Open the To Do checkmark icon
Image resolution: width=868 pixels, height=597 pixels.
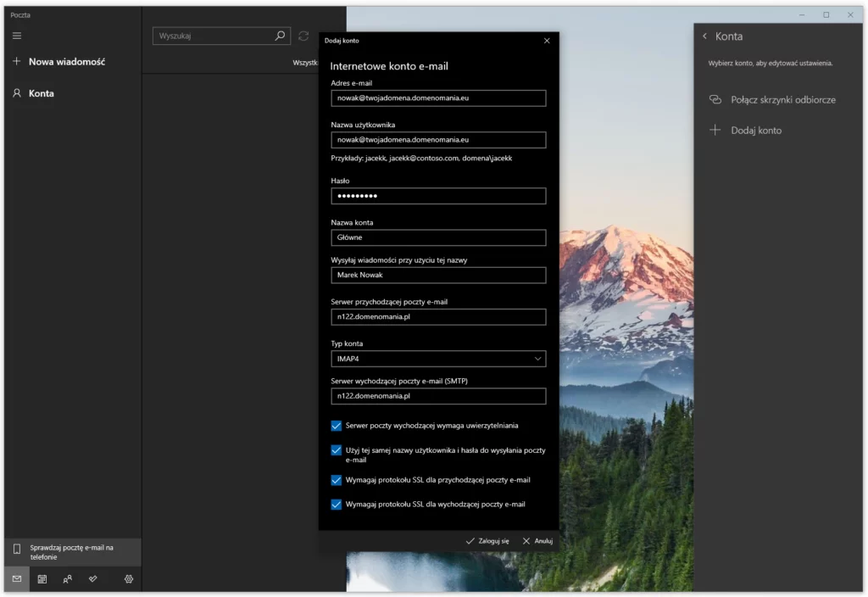click(93, 579)
